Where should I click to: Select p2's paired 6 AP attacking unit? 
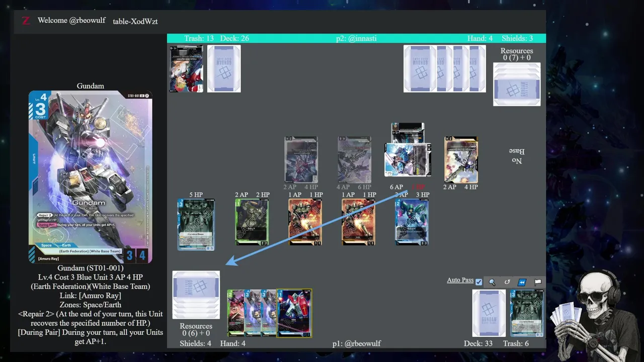tap(408, 159)
